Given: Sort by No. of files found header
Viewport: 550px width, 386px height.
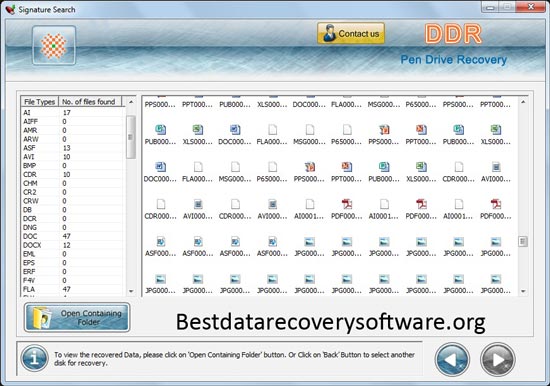Looking at the screenshot, I should (90, 102).
